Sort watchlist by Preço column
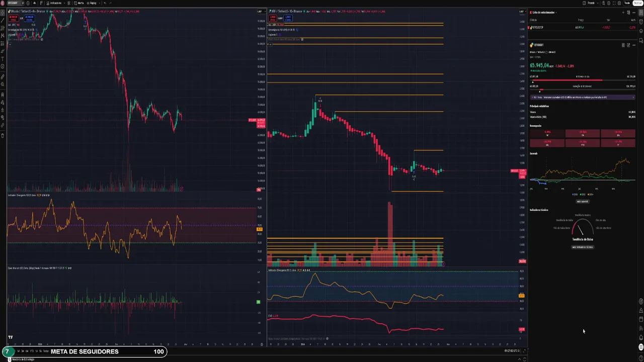This screenshot has height=362, width=644. (581, 20)
